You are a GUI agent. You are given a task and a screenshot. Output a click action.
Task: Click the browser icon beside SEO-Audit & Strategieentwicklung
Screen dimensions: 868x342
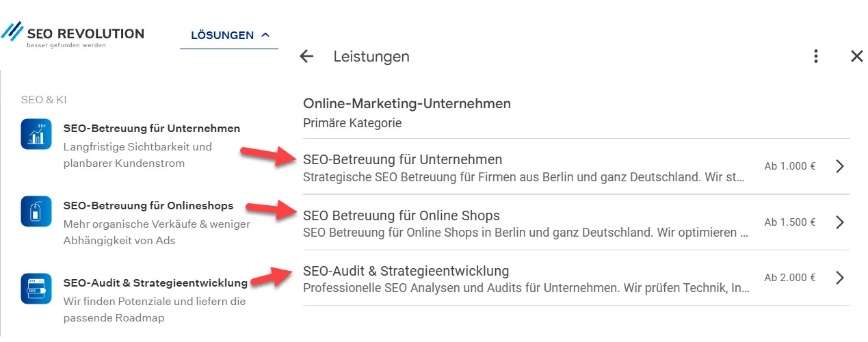coord(37,289)
